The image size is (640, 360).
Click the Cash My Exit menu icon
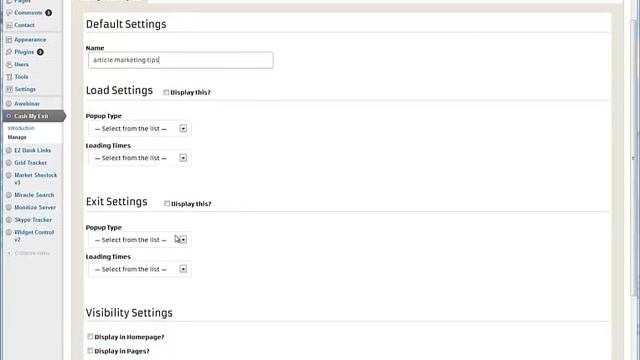pos(9,116)
